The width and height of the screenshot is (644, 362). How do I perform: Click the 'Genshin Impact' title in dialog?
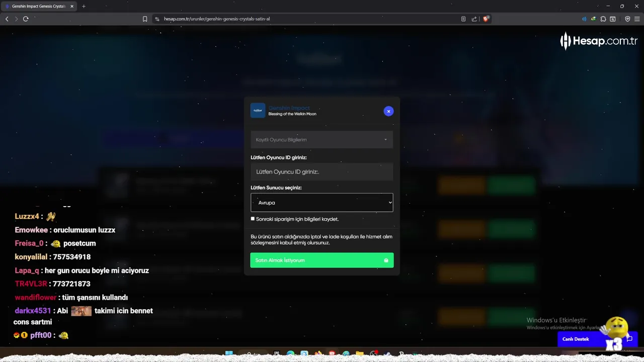coord(289,108)
